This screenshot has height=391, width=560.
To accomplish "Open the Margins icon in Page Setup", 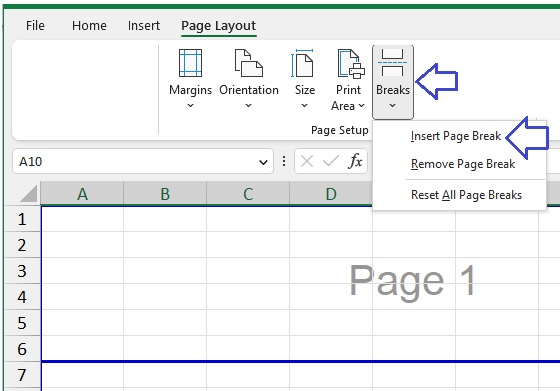I will point(190,63).
